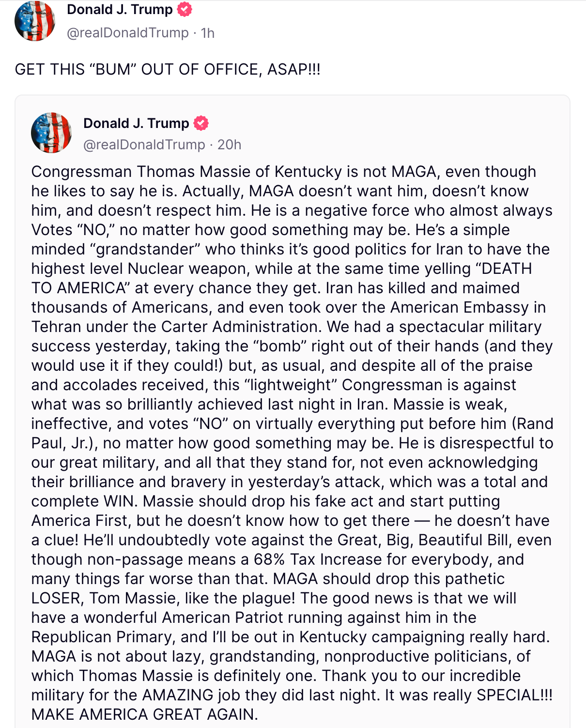586x728 pixels.
Task: Click the top post's flag profile avatar
Action: 35,21
